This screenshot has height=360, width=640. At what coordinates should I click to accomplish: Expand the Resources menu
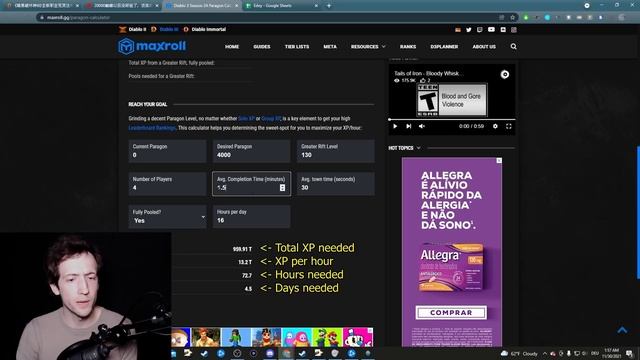[x=368, y=47]
